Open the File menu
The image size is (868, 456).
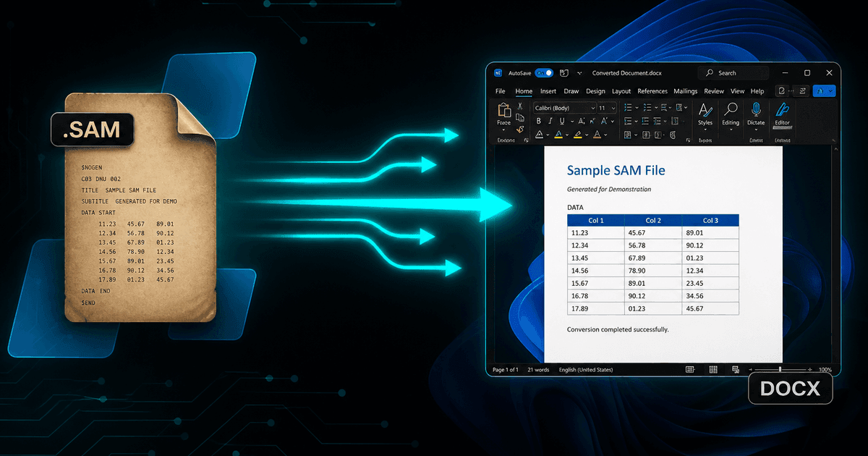(x=500, y=91)
